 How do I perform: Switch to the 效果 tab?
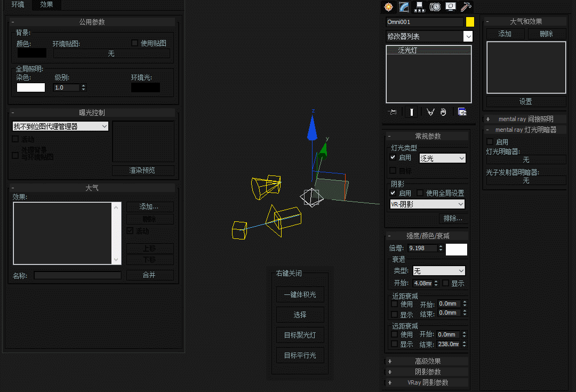tap(46, 4)
